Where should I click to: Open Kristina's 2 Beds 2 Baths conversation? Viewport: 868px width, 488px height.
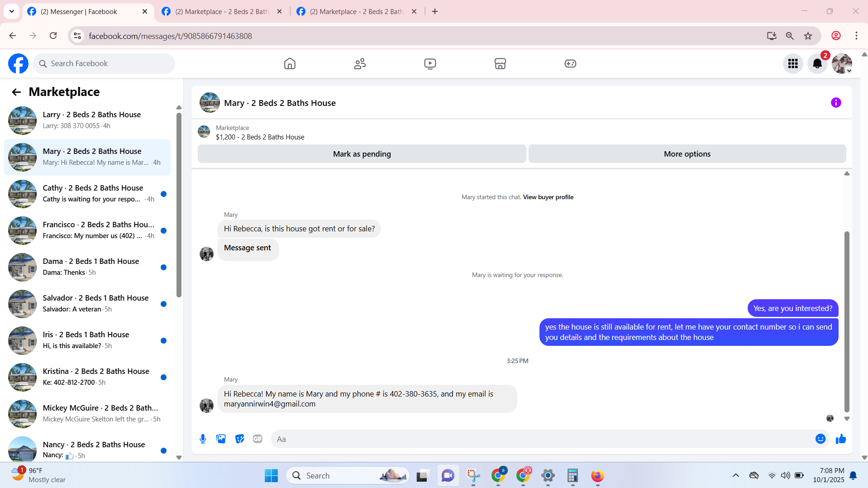point(87,377)
